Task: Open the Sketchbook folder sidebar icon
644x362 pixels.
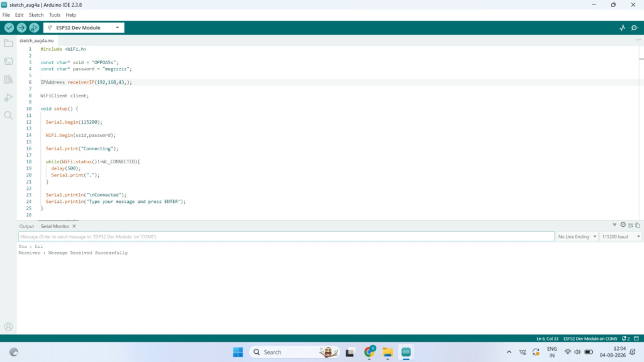Action: 8,43
